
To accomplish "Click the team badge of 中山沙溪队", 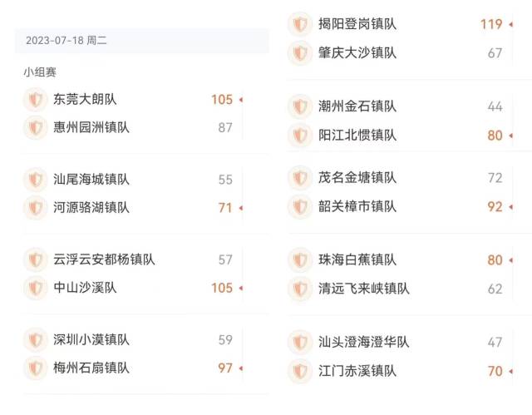I will 35,288.
